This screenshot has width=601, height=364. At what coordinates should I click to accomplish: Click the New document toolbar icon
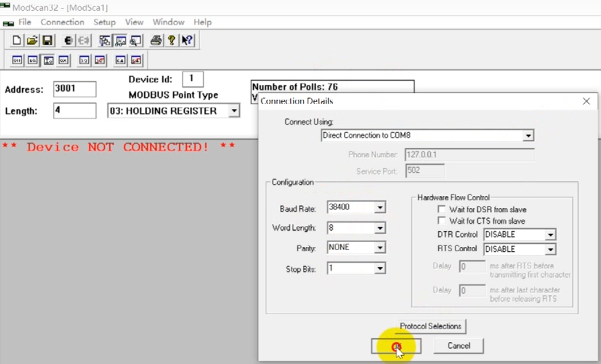[17, 41]
